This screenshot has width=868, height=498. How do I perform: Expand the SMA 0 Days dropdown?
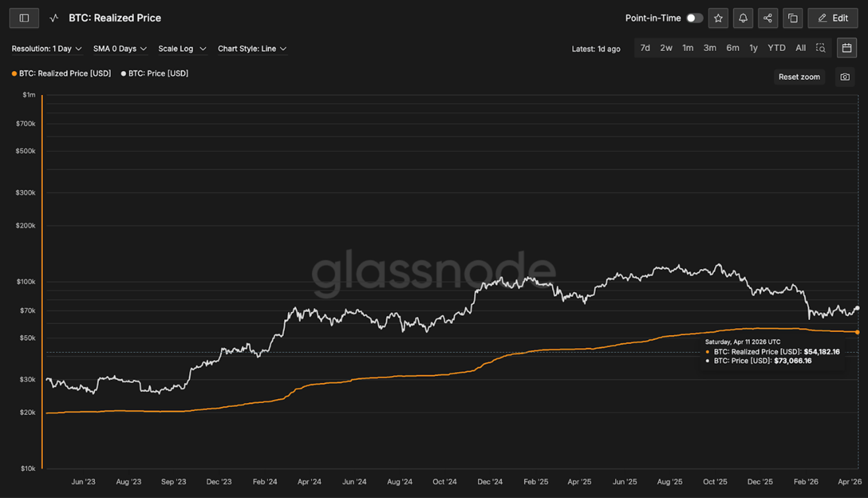click(120, 49)
